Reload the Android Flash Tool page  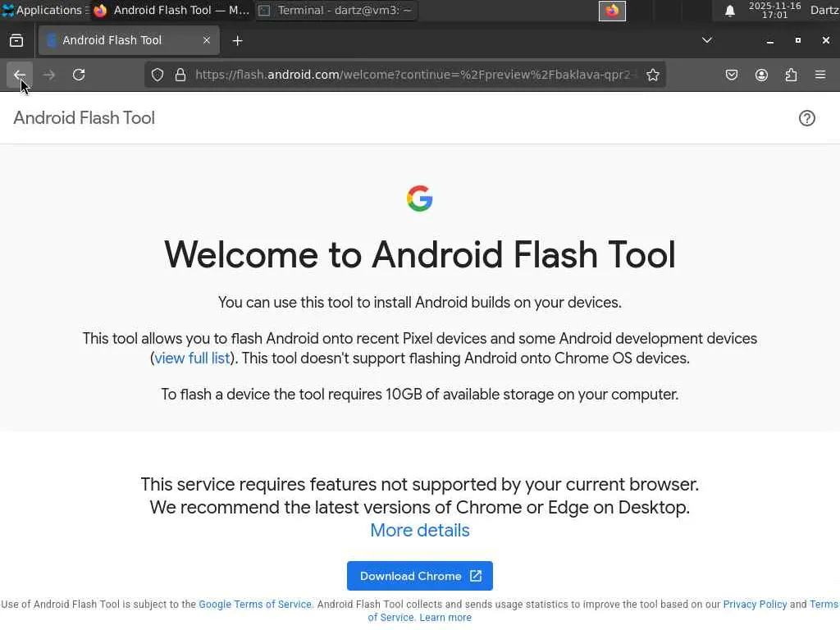[x=79, y=75]
